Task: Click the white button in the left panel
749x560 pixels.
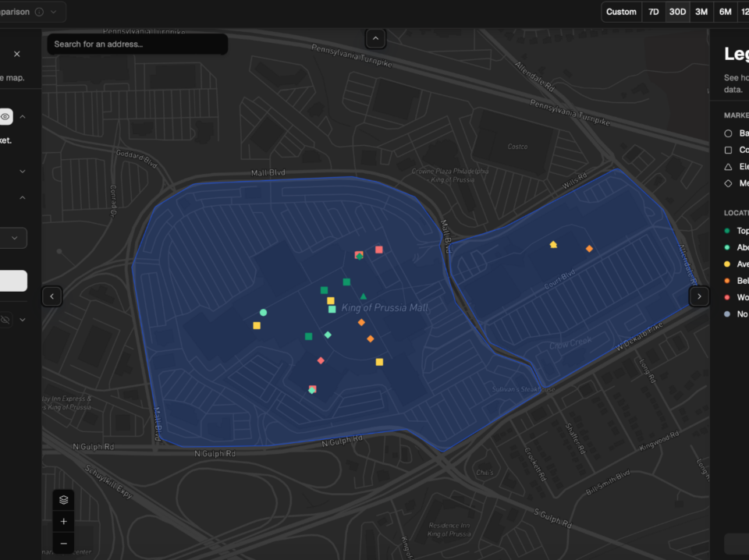Action: coord(13,281)
